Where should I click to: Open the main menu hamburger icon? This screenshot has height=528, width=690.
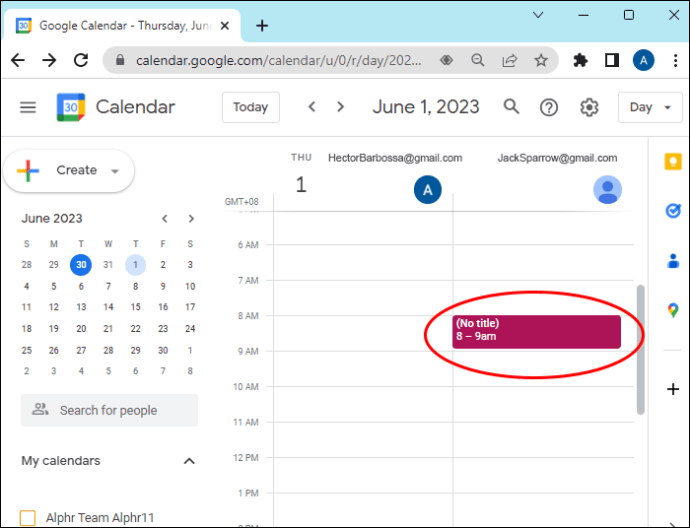(x=28, y=107)
